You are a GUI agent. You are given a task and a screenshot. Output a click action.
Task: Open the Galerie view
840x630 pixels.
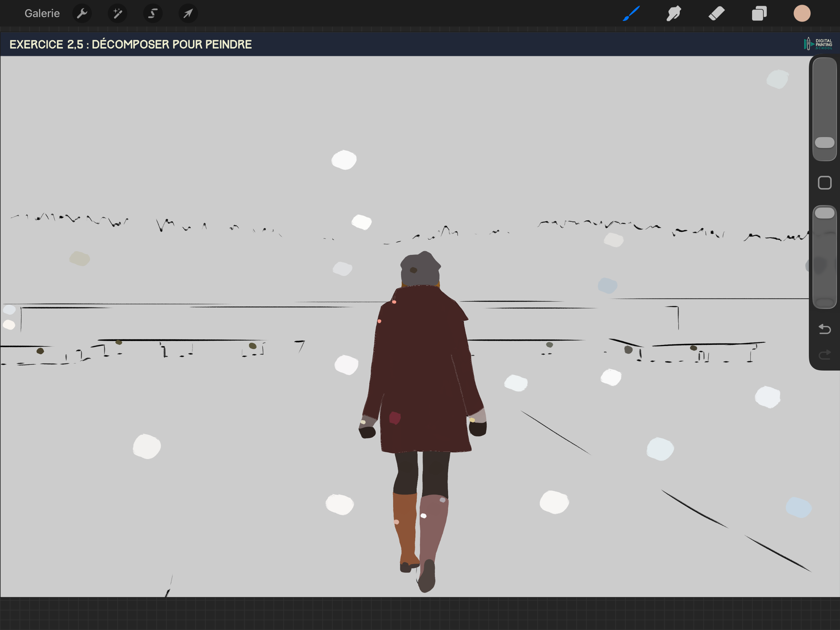click(42, 13)
